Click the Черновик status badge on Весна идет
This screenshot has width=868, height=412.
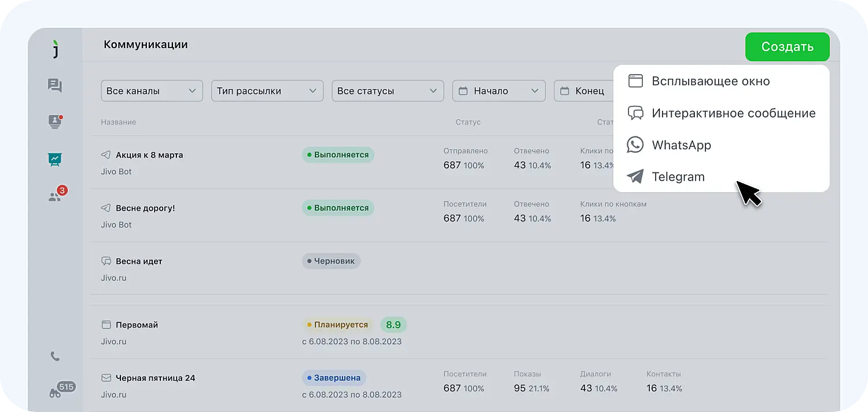[x=331, y=260]
